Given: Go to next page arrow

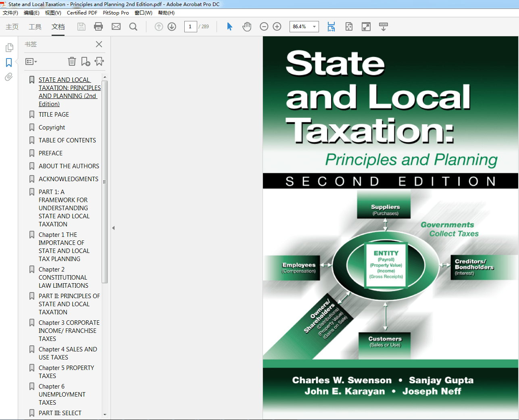Looking at the screenshot, I should click(172, 27).
